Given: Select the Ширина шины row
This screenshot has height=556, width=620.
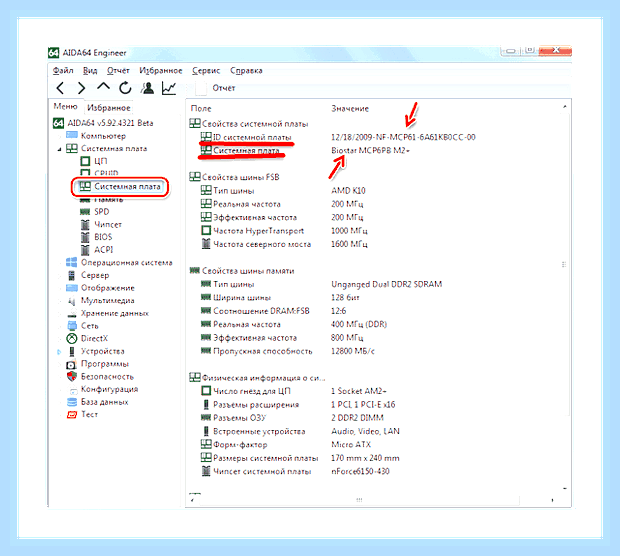Looking at the screenshot, I should pos(280,298).
